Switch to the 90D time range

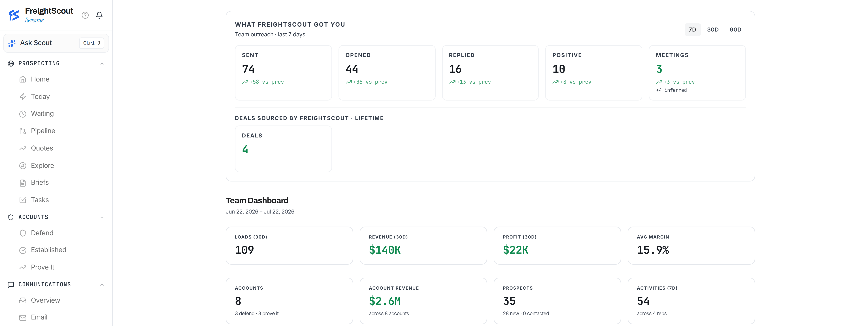pos(735,30)
